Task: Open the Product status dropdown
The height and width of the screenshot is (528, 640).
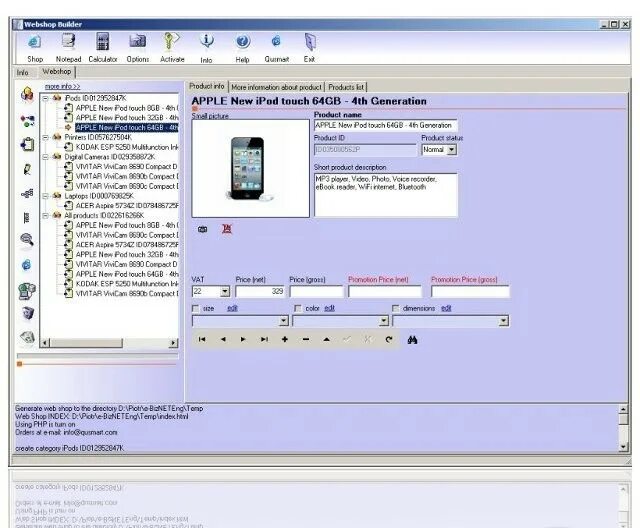Action: 452,150
